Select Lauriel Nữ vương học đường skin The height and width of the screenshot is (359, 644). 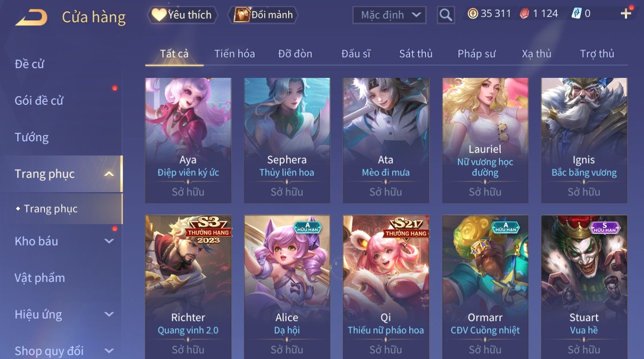[485, 140]
